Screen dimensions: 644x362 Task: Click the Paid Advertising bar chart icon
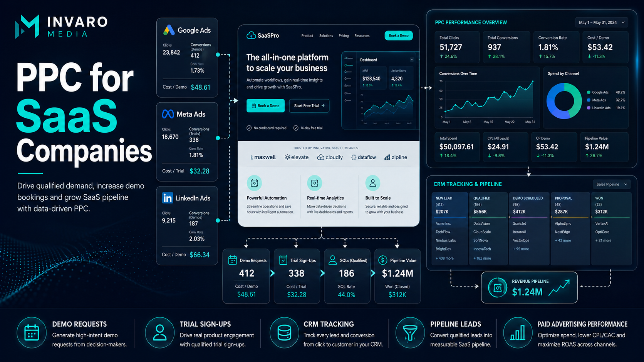(518, 333)
